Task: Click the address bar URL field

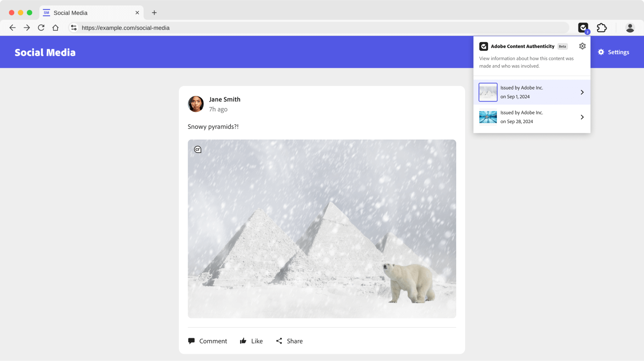Action: click(314, 28)
